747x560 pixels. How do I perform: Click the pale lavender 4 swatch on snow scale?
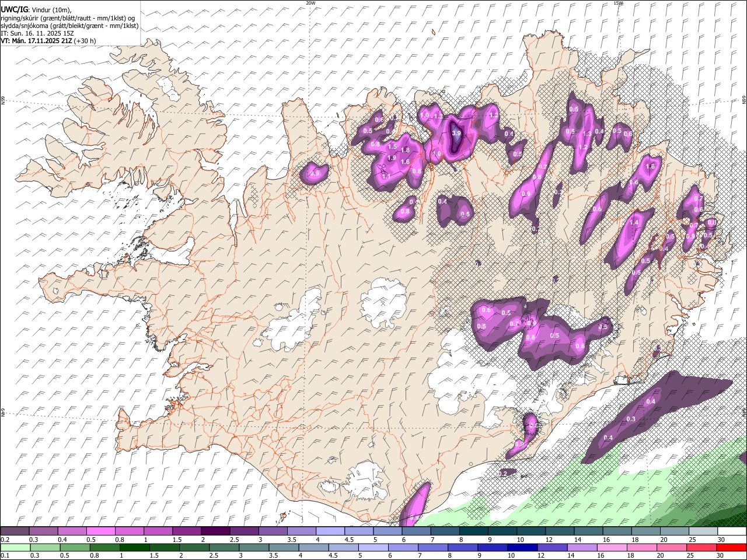pos(330,531)
